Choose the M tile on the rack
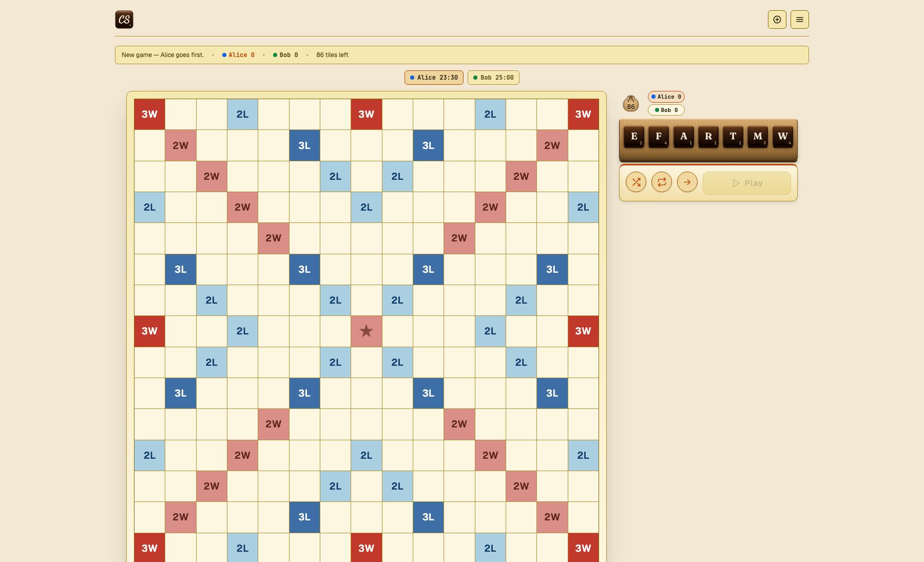 tap(758, 137)
